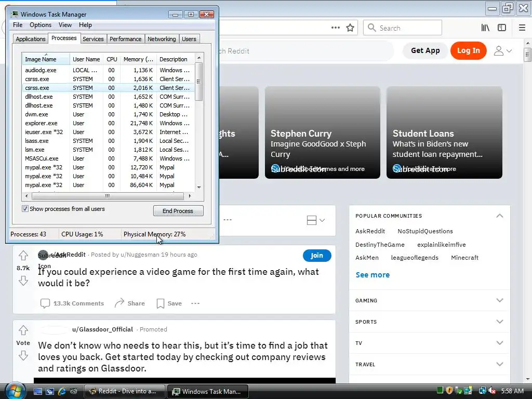Open Windows Sidebar tray icon

pyautogui.click(x=468, y=391)
